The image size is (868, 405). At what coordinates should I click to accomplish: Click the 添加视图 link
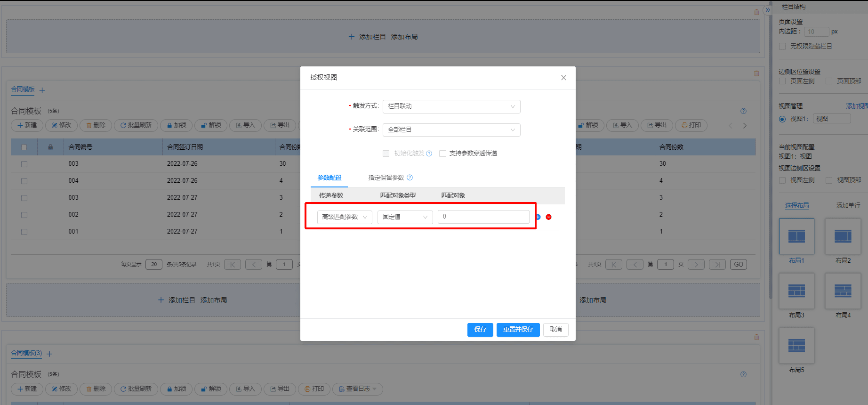[x=857, y=106]
